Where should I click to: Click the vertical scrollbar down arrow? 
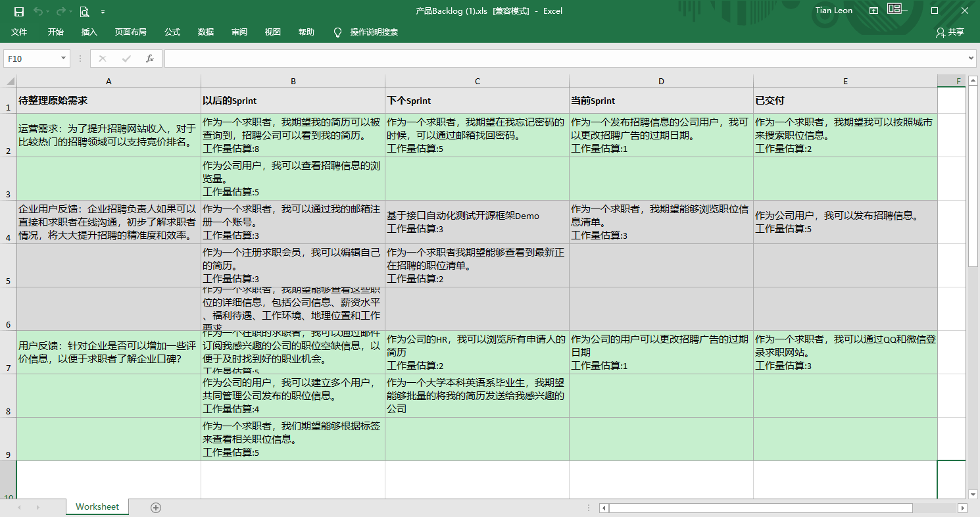(973, 494)
